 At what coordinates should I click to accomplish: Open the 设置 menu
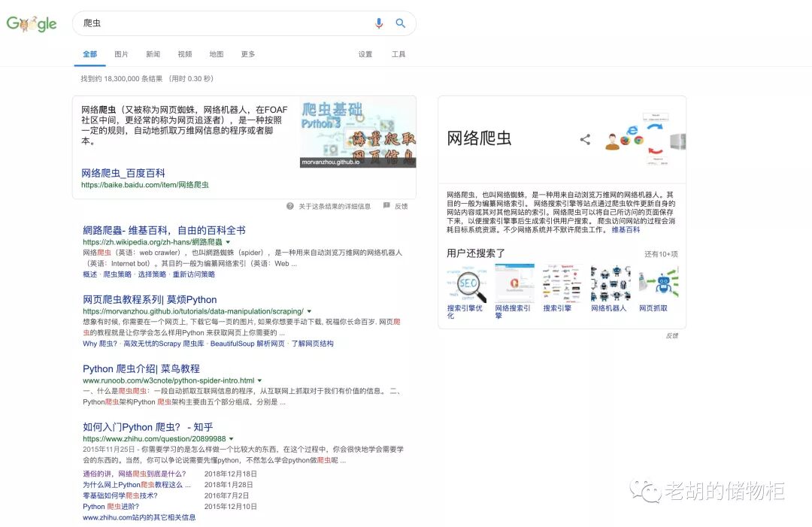click(x=365, y=54)
